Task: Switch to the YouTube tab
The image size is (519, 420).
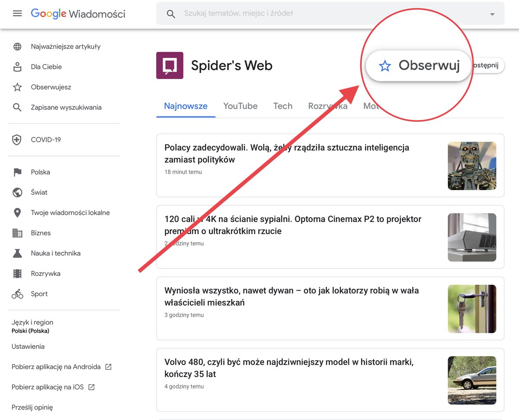Action: coord(240,106)
